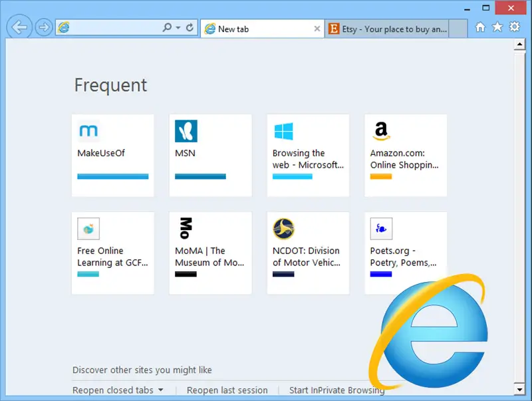This screenshot has width=532, height=401.
Task: Open the MakeUseOf site label
Action: pyautogui.click(x=101, y=153)
